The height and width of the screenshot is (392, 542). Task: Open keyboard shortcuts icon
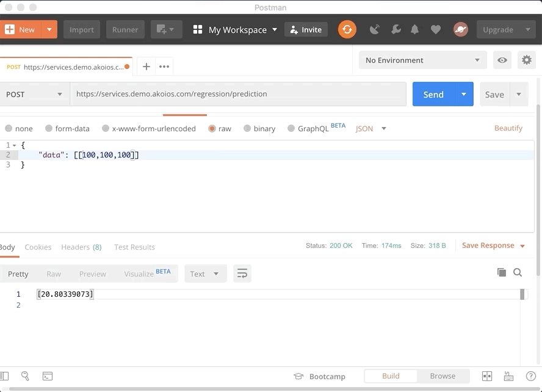click(x=508, y=376)
